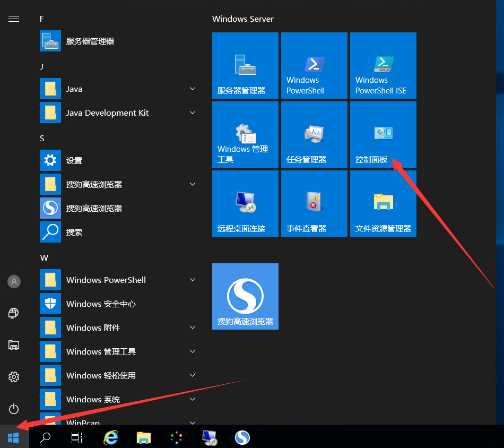
Task: Jump to letter F section header
Action: coord(42,19)
